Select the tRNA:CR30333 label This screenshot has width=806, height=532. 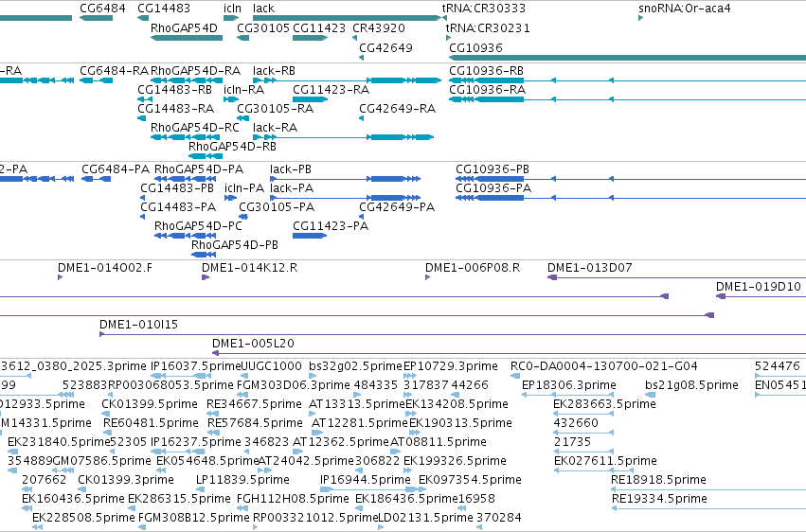484,9
